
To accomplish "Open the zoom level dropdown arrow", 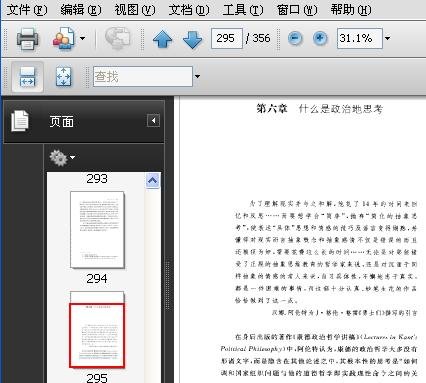I will (387, 38).
